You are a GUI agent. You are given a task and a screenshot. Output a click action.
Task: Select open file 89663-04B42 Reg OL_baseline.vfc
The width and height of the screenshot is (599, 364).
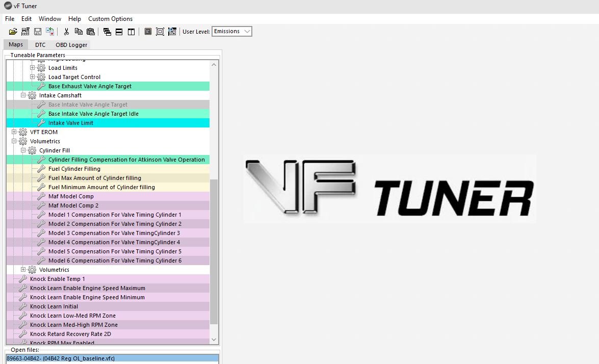click(112, 358)
